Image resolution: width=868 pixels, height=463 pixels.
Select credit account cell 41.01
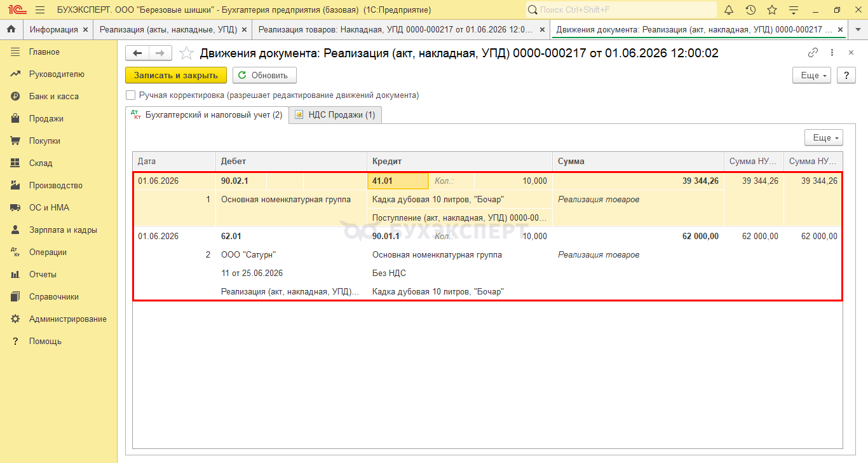[x=398, y=181]
